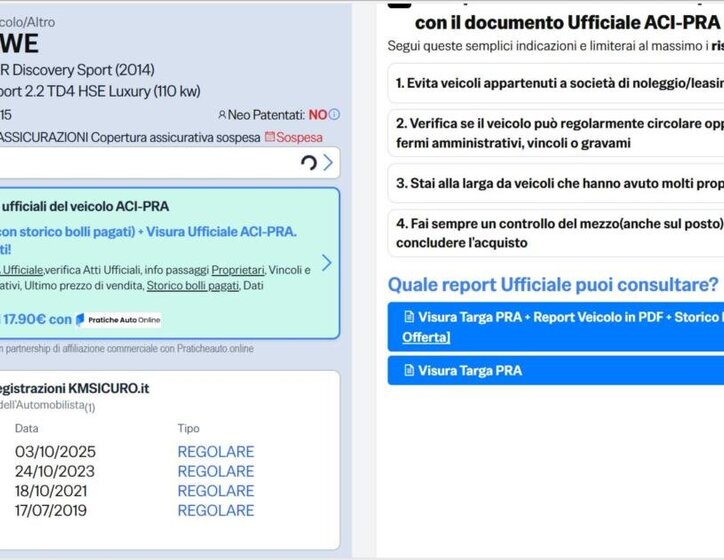
Task: Open tip 3 about vehicles with many owners
Action: pyautogui.click(x=555, y=184)
